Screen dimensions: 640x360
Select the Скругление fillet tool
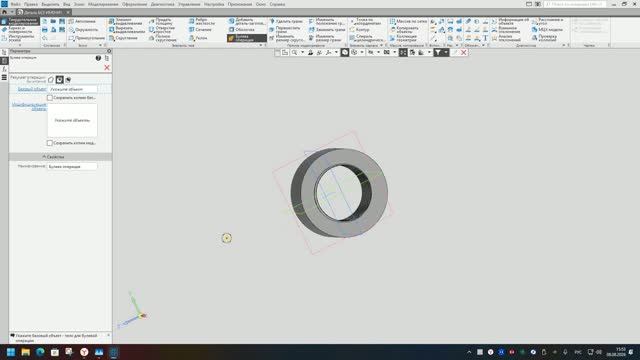(x=123, y=38)
